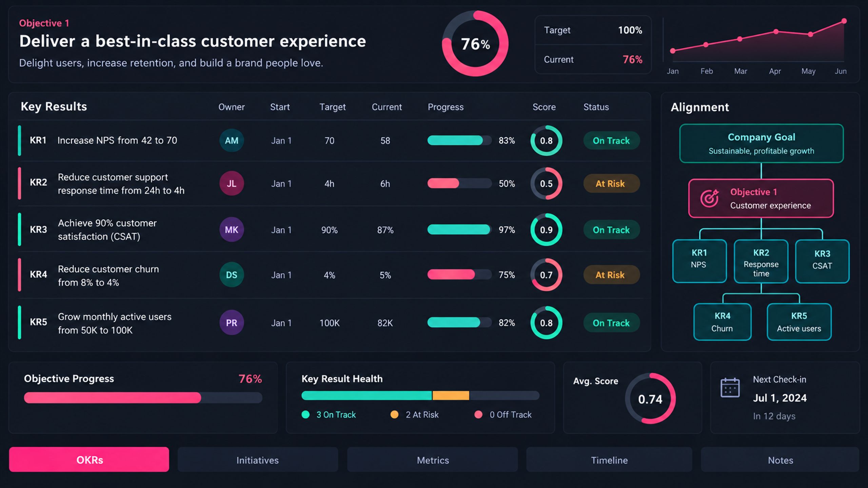Image resolution: width=868 pixels, height=488 pixels.
Task: Switch to the Timeline tab
Action: tap(609, 460)
